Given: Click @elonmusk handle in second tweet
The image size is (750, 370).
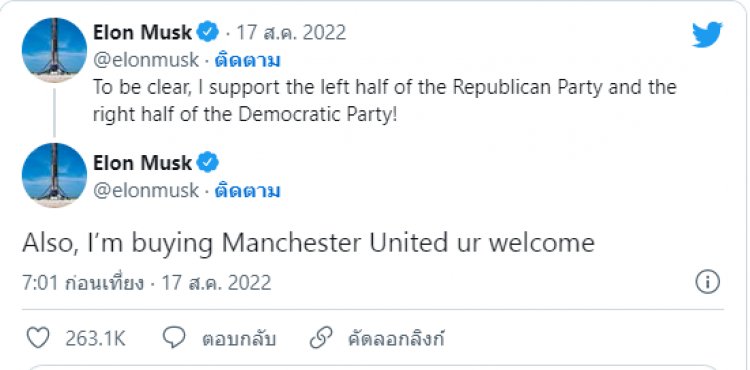Looking at the screenshot, I should coord(146,191).
